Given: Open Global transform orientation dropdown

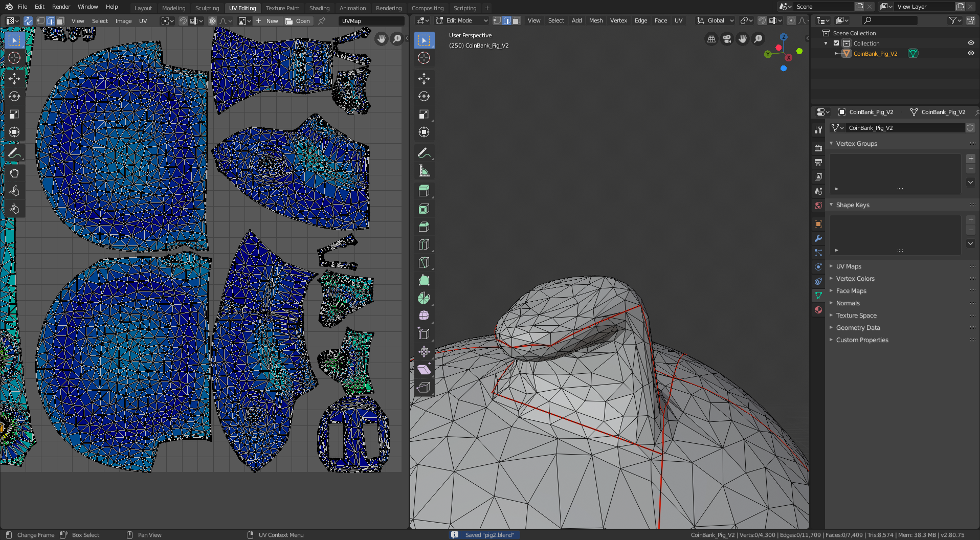Looking at the screenshot, I should (x=716, y=20).
